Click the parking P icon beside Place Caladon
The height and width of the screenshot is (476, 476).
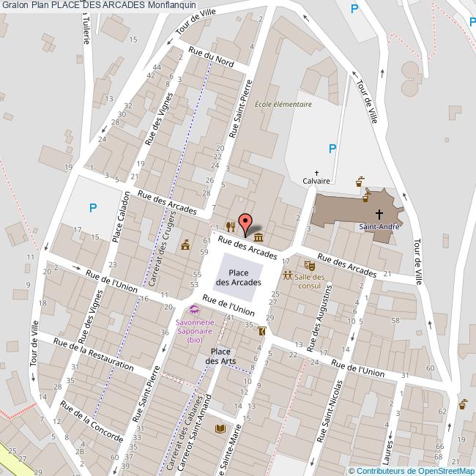pos(92,208)
